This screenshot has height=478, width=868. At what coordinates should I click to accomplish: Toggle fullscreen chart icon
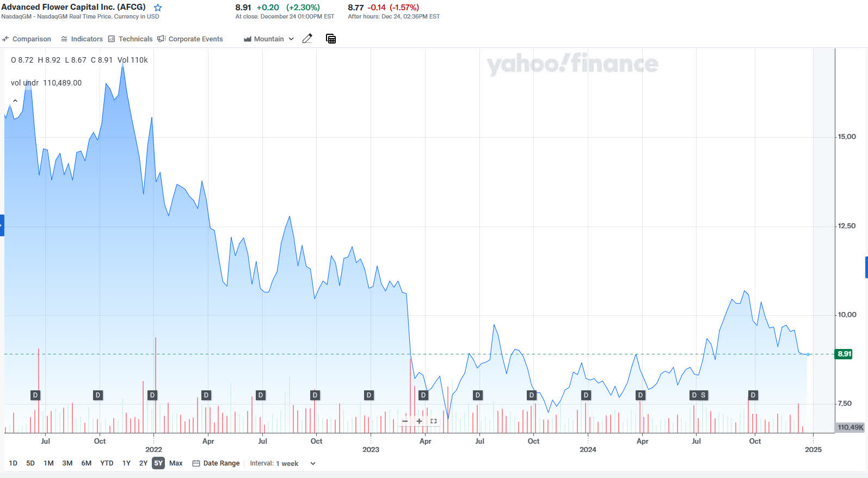pos(434,421)
